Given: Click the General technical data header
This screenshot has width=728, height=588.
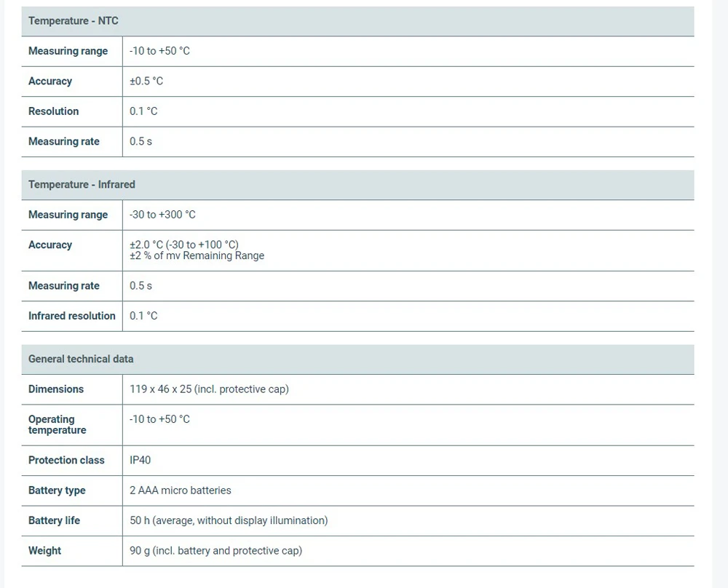Looking at the screenshot, I should coord(81,359).
